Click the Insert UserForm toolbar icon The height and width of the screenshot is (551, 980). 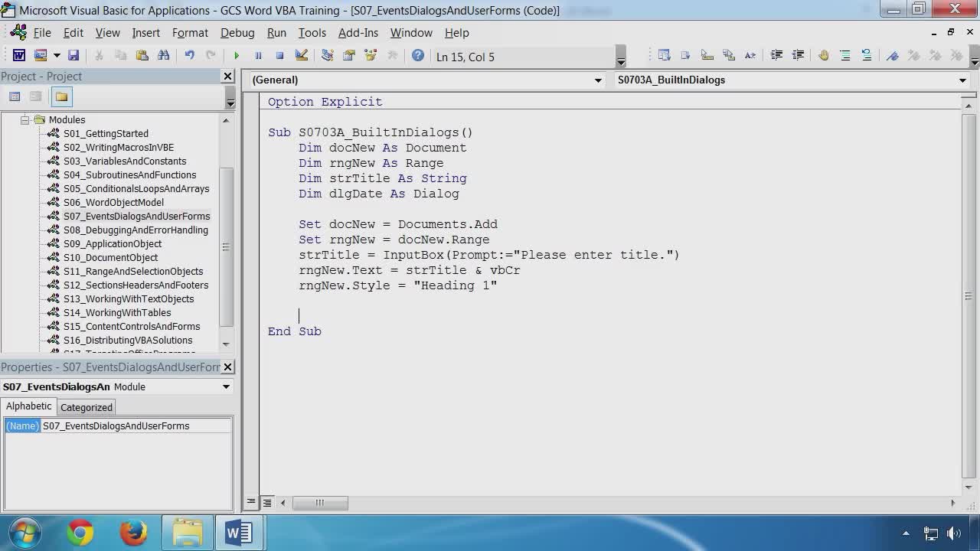click(40, 55)
